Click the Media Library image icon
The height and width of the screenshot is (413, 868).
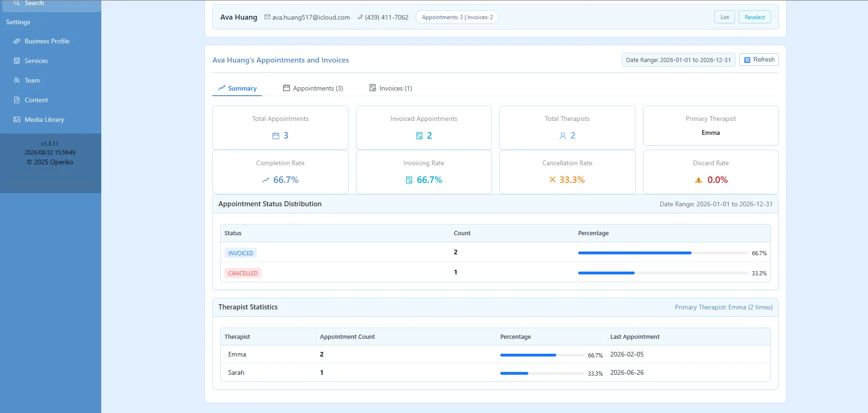pyautogui.click(x=17, y=119)
